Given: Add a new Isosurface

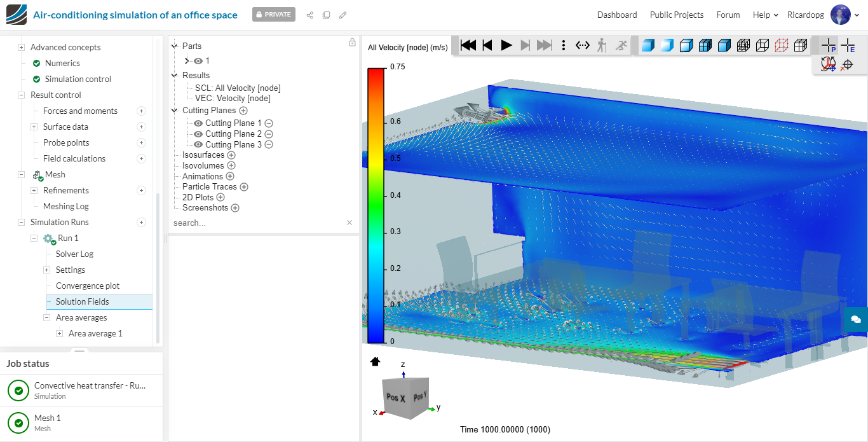Looking at the screenshot, I should pyautogui.click(x=231, y=155).
